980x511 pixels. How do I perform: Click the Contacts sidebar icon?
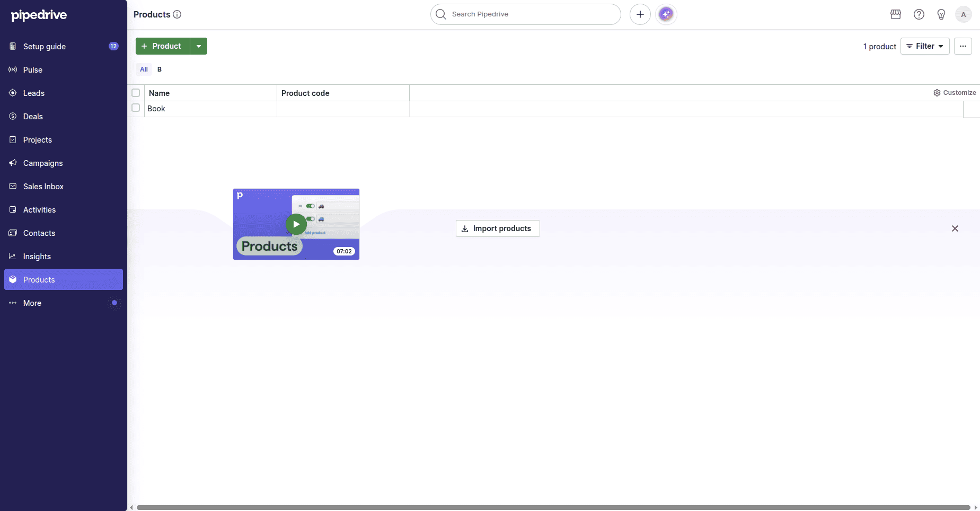13,233
